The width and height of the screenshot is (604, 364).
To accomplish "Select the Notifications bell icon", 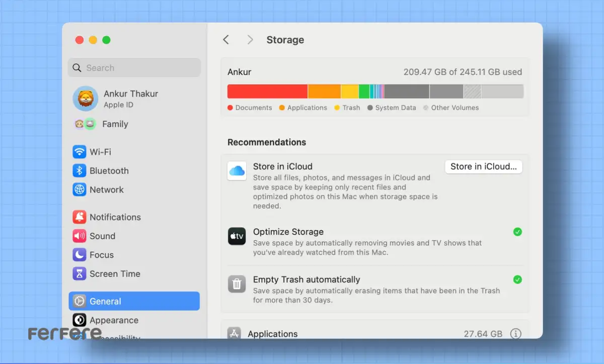I will coord(79,217).
